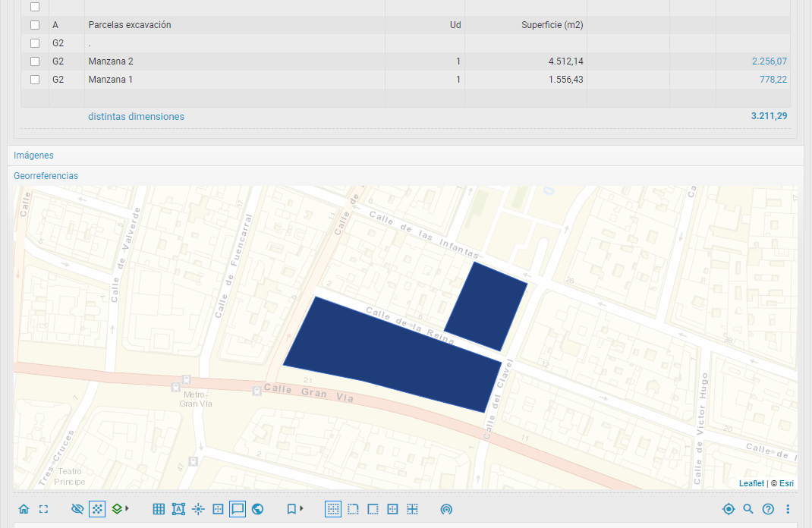Image resolution: width=812 pixels, height=528 pixels.
Task: Click the Esri attribution link
Action: (x=785, y=483)
